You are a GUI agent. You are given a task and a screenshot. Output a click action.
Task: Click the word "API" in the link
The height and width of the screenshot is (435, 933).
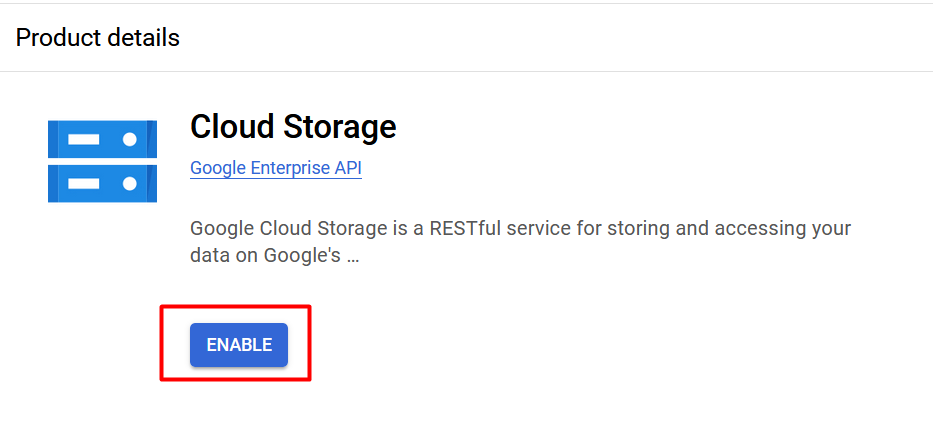[x=347, y=168]
